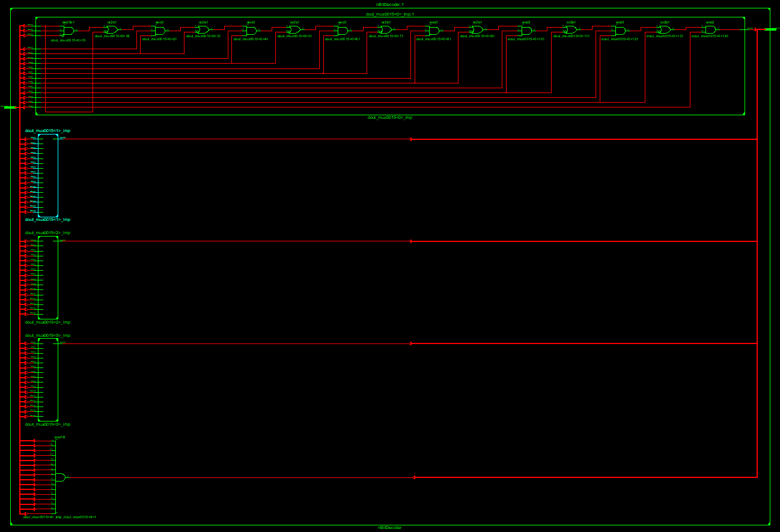The height and width of the screenshot is (532, 780).
Task: Select the and3 gate labeled dout_mux0015<0>101
Action: [x=526, y=30]
